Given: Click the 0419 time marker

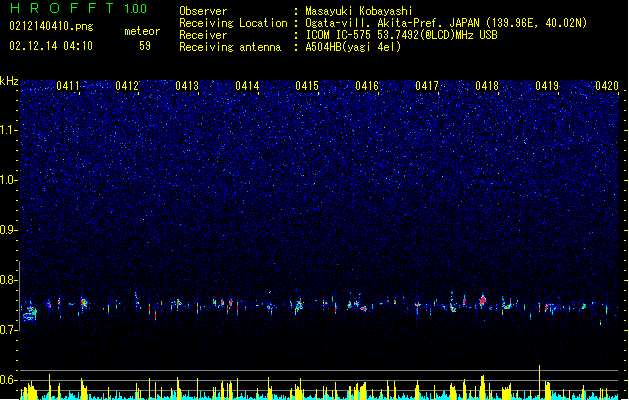Looking at the screenshot, I should point(547,86).
